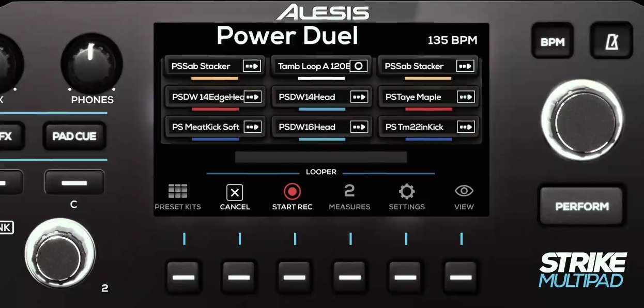Select the PS Tm22inKick pad
The image size is (644, 308).
click(428, 127)
